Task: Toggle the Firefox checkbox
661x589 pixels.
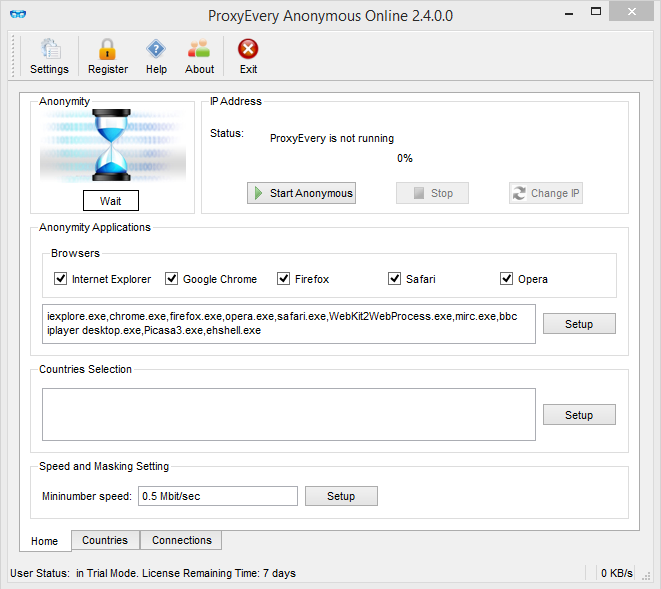Action: click(x=283, y=279)
